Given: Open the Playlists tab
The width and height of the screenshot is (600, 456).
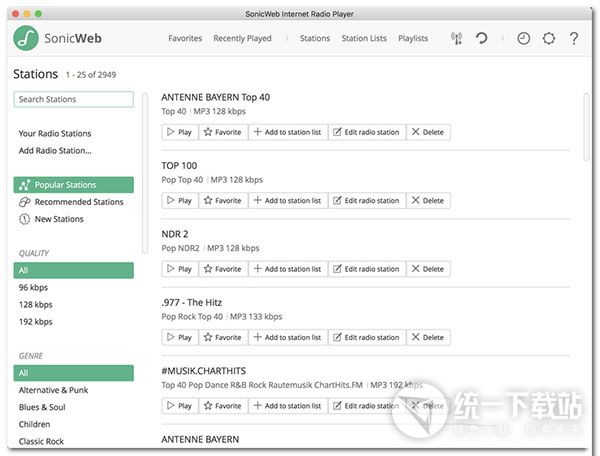Looking at the screenshot, I should pos(413,38).
